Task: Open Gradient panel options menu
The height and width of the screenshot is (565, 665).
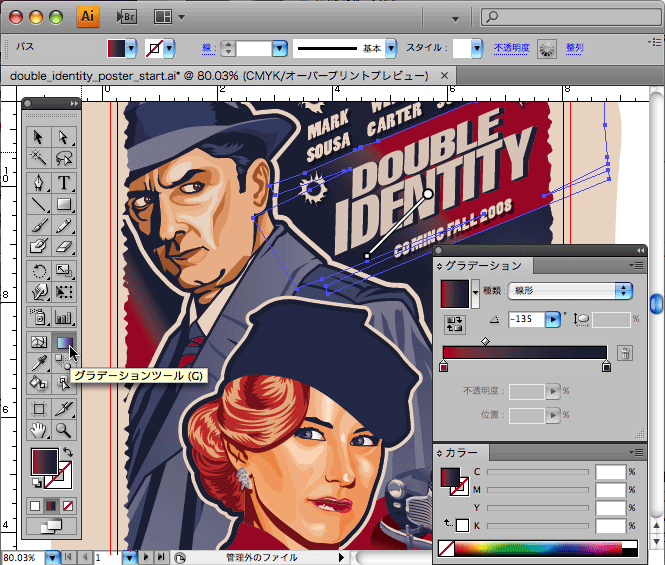Action: coord(636,266)
